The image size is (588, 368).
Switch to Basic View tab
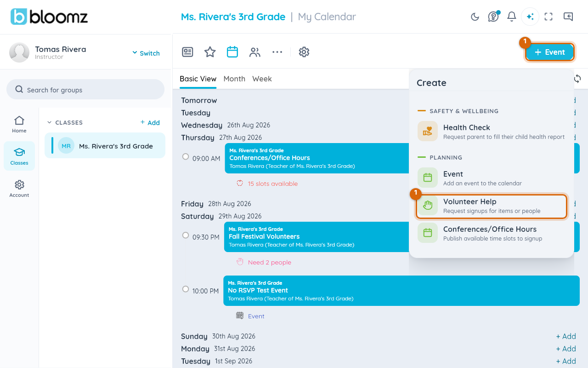[198, 79]
